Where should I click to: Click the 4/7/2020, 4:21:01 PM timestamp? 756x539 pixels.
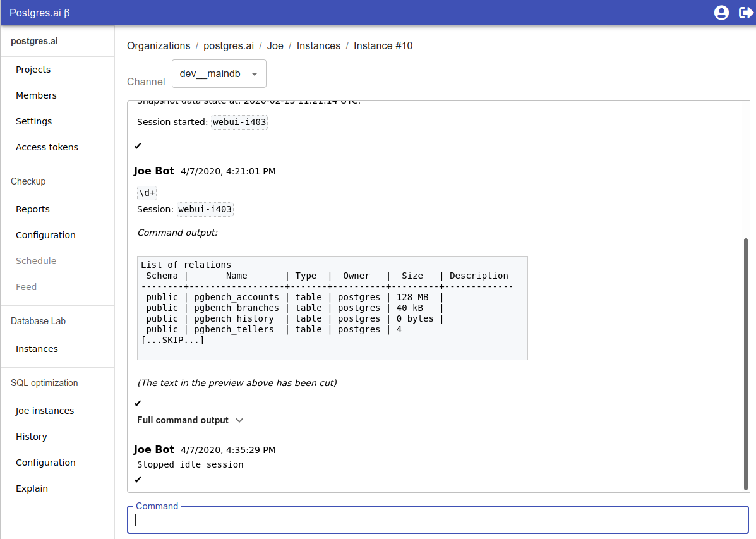(228, 171)
